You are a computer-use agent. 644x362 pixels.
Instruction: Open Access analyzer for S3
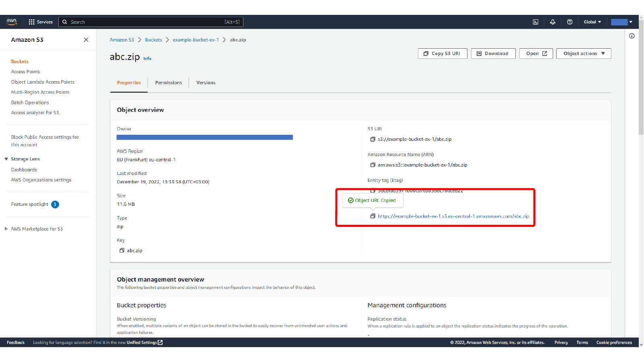click(35, 113)
